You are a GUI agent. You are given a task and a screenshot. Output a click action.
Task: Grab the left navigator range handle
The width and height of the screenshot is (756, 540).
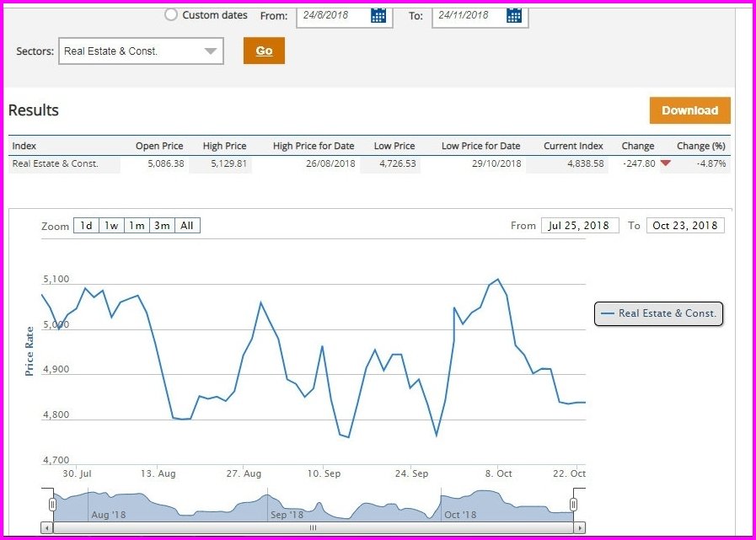(x=52, y=504)
